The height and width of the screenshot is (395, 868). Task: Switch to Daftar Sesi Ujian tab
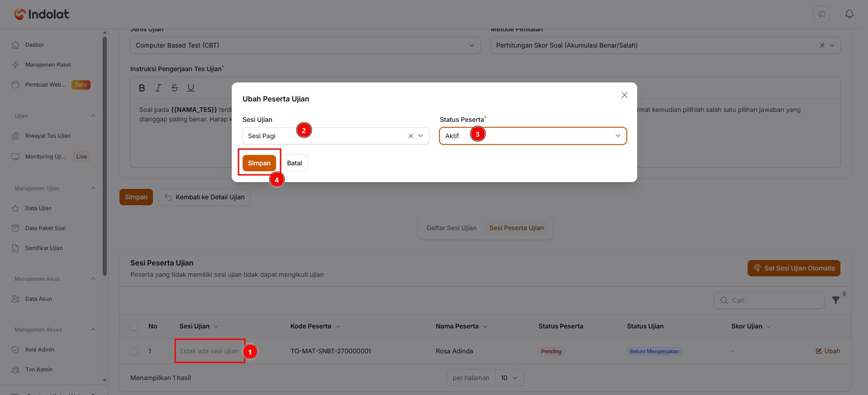(x=452, y=228)
